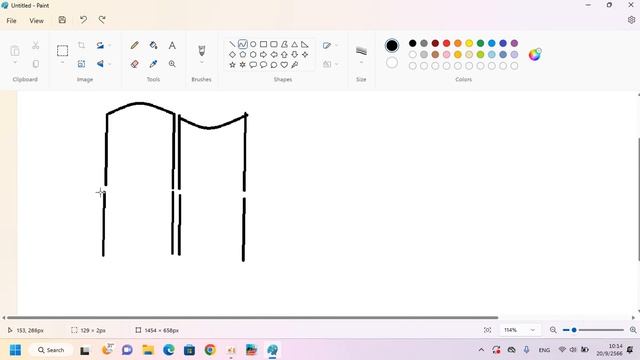Screen dimensions: 640x360
Task: Select the Triangle shape
Action: [295, 44]
